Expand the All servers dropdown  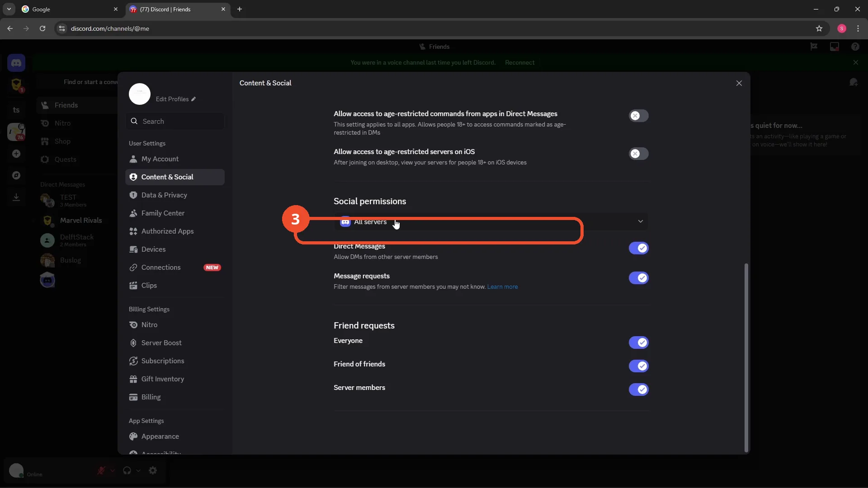(x=491, y=221)
